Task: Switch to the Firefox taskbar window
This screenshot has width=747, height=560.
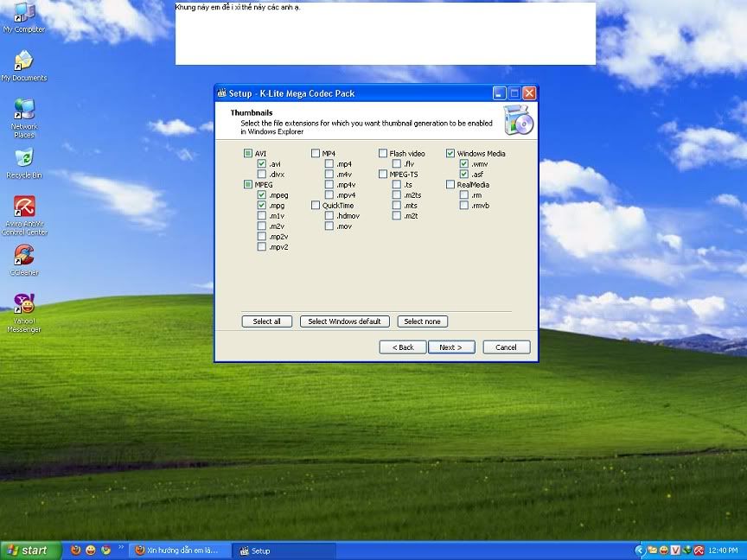Action: pos(180,550)
